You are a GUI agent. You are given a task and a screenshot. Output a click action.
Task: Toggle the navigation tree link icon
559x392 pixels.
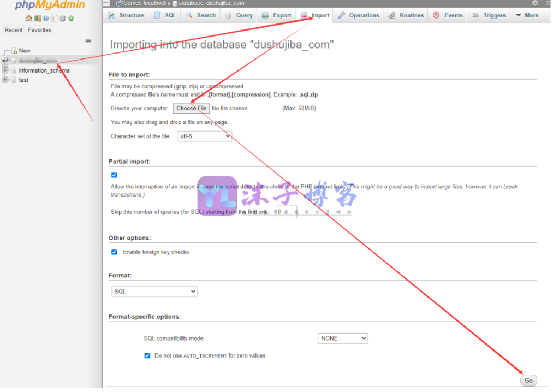point(88,40)
